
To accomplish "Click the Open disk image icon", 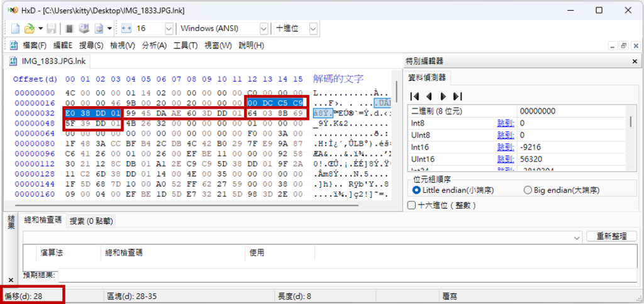I will pos(99,29).
